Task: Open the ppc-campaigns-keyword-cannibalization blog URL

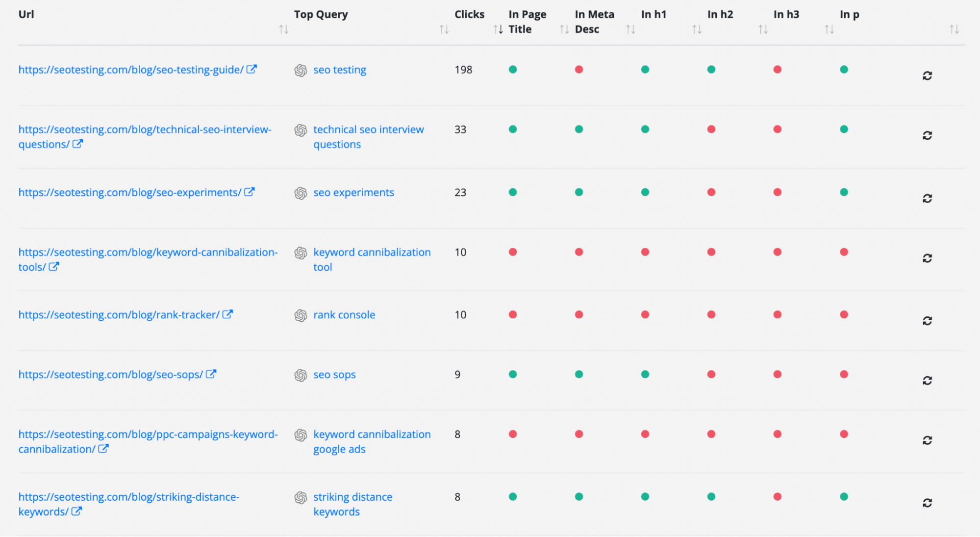Action: click(x=148, y=442)
